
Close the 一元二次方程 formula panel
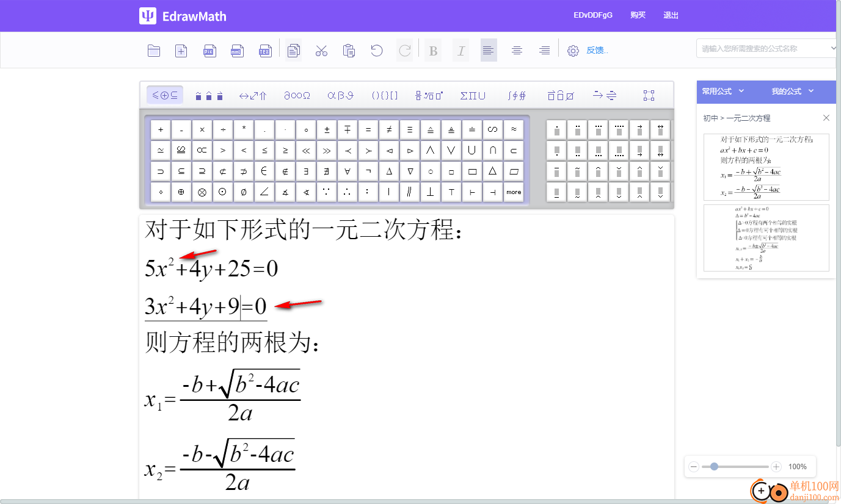pos(826,118)
